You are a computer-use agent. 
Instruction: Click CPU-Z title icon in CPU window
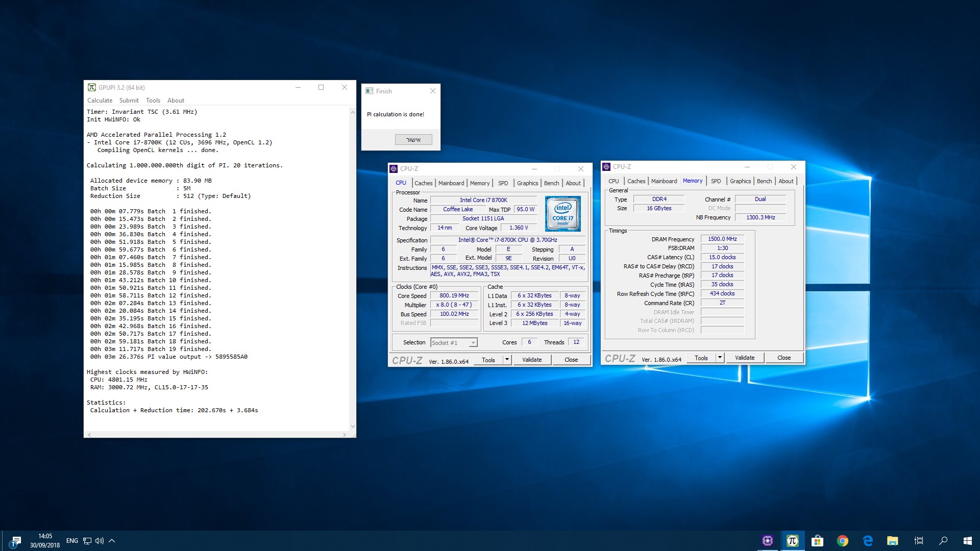[394, 168]
